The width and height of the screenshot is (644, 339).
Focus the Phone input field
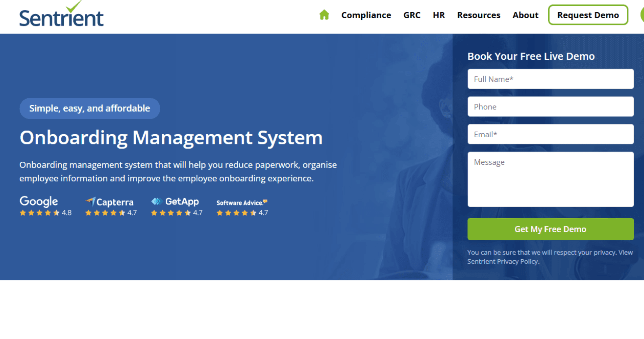[x=550, y=107]
